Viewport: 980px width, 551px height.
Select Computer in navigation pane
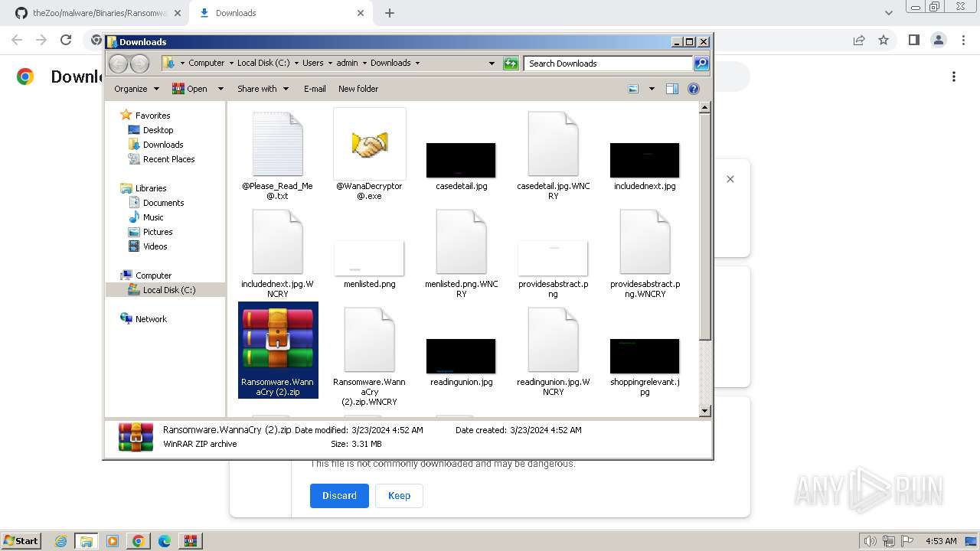[153, 275]
